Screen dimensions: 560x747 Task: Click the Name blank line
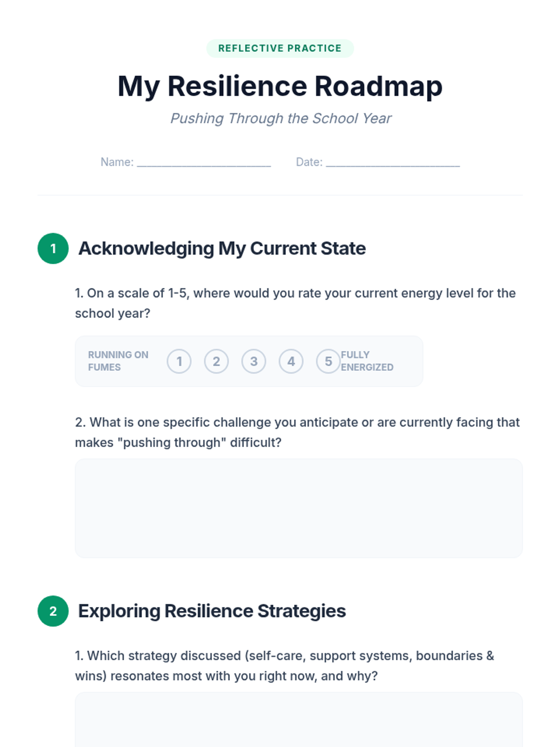tap(204, 162)
